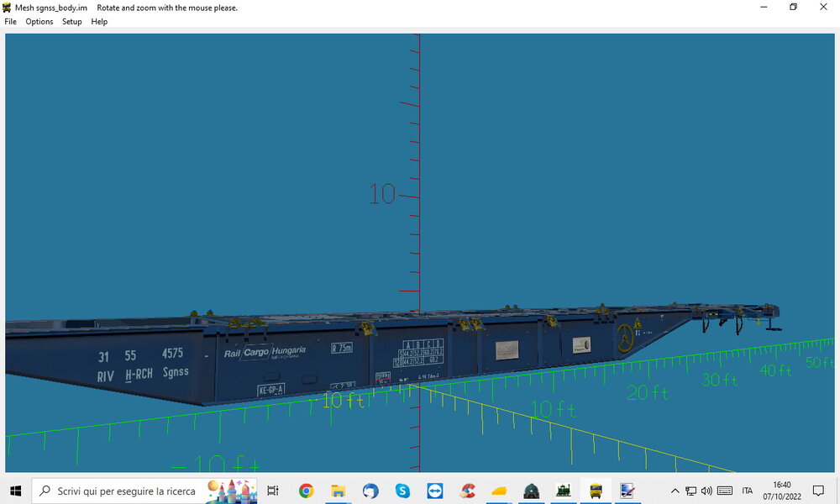
Task: Open the notifications action center
Action: tap(818, 491)
